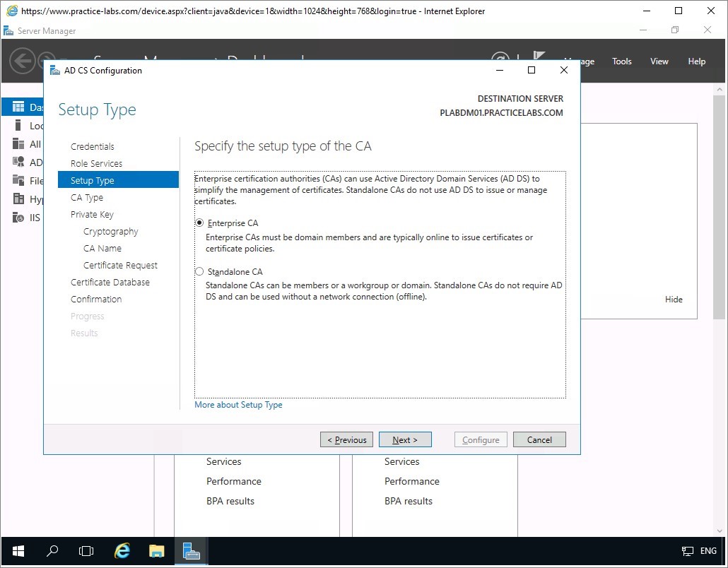Open More about Setup Type link
728x568 pixels.
pyautogui.click(x=238, y=405)
